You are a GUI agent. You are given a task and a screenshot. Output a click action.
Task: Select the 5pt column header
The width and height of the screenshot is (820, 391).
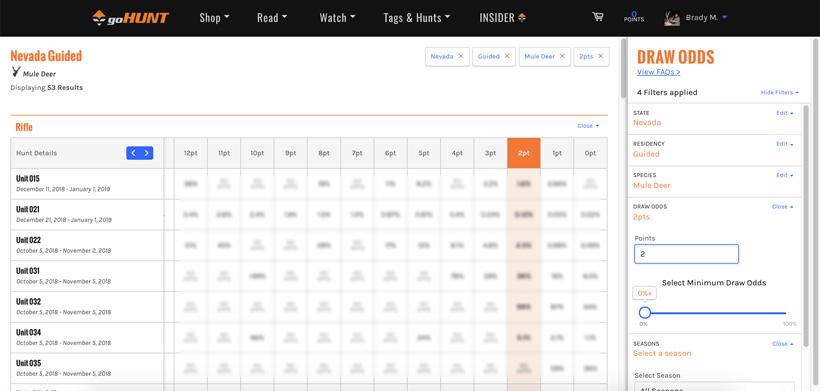tap(424, 153)
